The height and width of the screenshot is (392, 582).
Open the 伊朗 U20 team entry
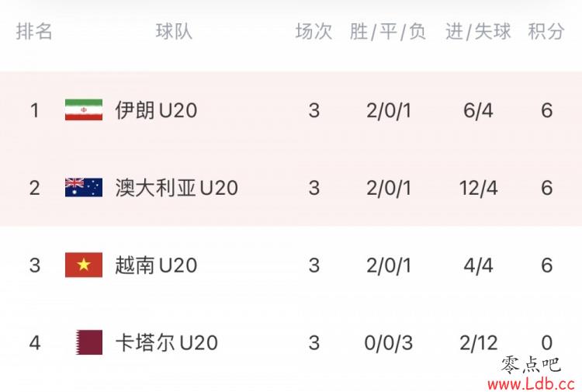[x=156, y=110]
